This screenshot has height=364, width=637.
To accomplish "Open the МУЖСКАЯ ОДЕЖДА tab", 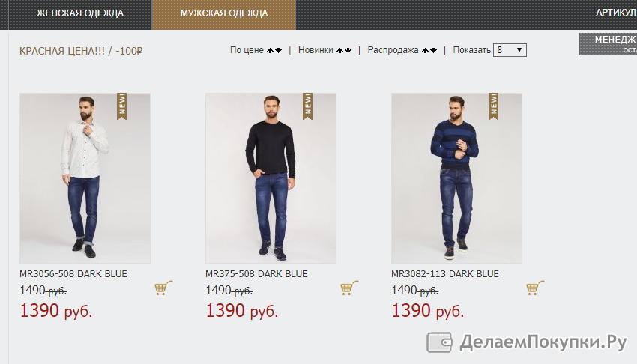I will click(224, 13).
